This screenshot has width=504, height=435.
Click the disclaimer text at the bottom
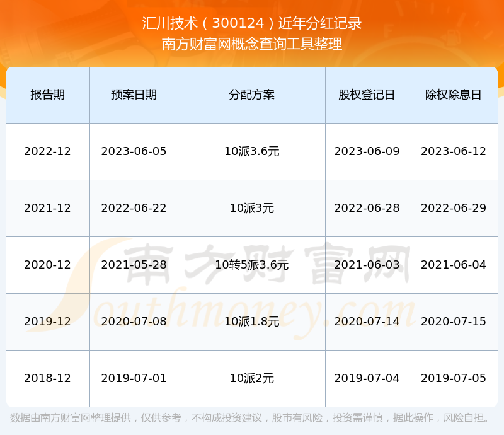(250, 418)
